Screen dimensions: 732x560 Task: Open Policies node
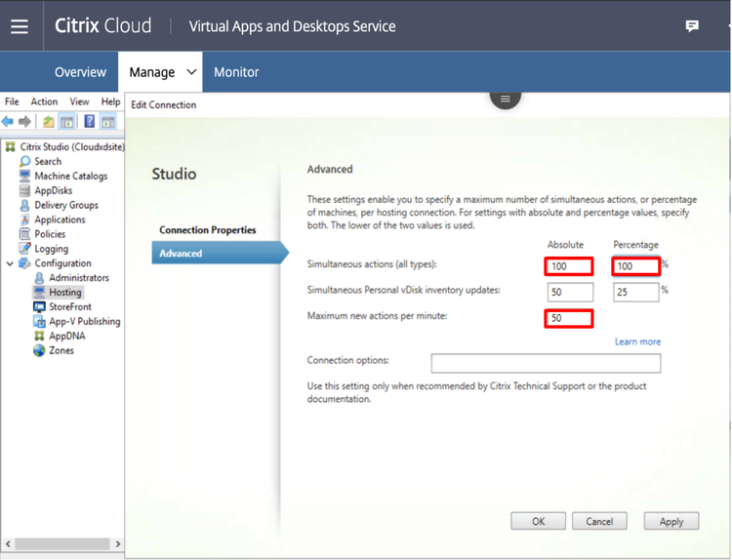pyautogui.click(x=50, y=234)
